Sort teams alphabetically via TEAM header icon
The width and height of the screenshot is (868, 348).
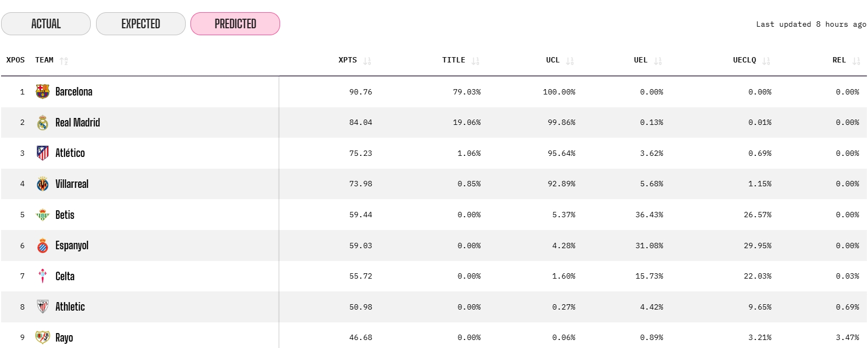[x=64, y=61]
